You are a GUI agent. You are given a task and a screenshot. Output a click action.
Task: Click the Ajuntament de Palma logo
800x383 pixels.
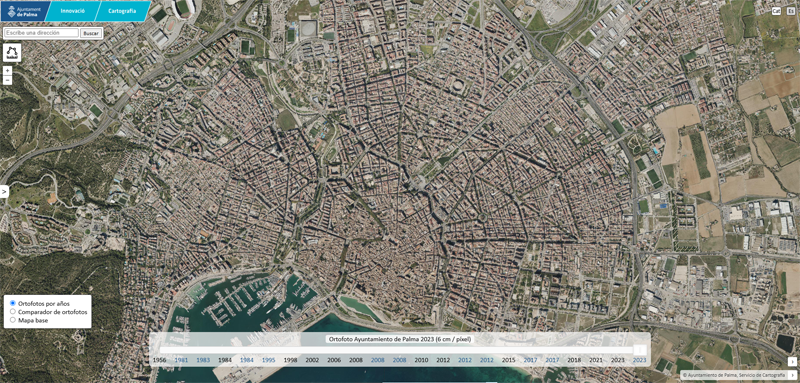click(23, 11)
